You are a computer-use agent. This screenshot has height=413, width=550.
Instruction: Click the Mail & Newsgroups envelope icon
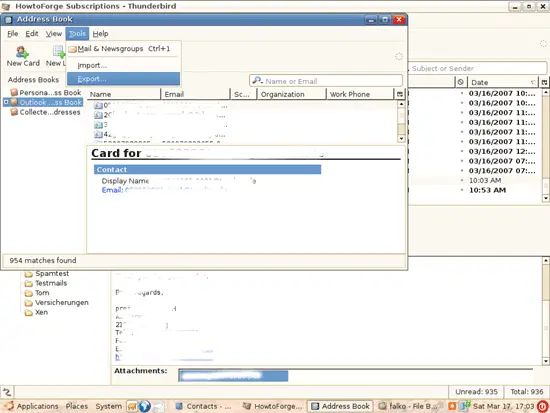pos(73,49)
